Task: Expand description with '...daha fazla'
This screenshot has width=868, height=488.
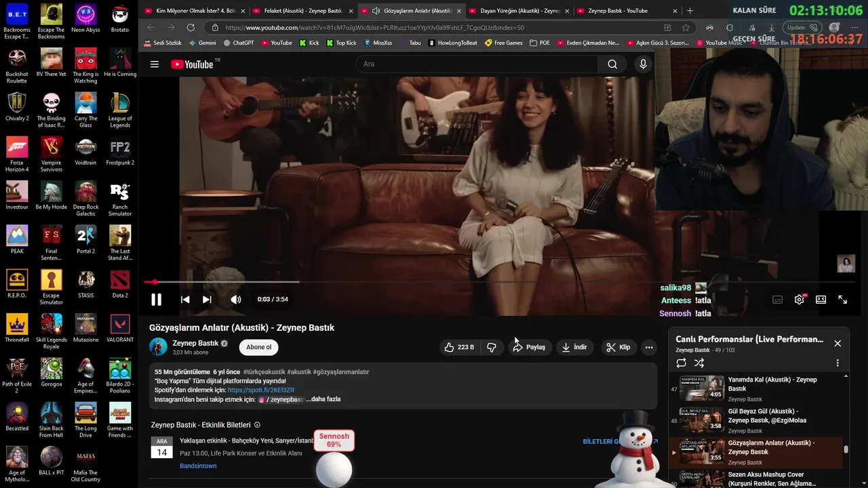Action: (x=323, y=399)
